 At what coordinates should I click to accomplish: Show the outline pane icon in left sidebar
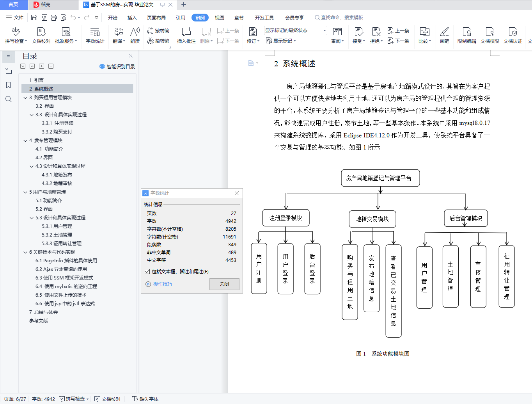pos(9,57)
